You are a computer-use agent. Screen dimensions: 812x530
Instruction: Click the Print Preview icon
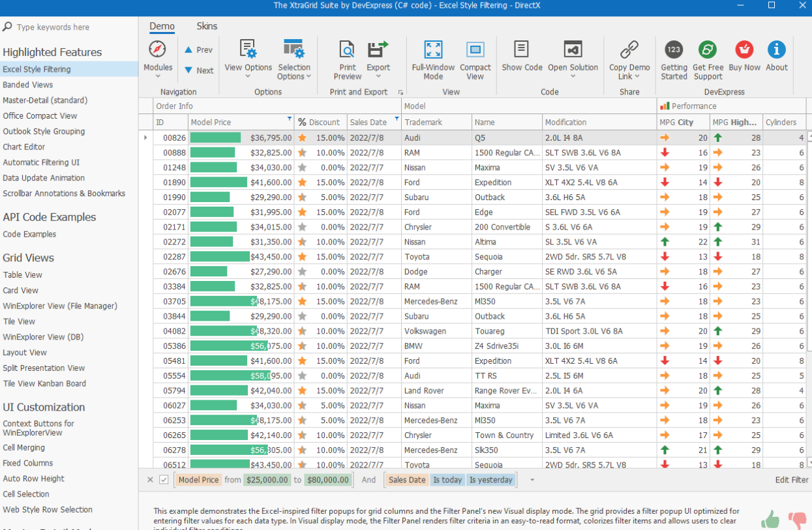pos(347,50)
